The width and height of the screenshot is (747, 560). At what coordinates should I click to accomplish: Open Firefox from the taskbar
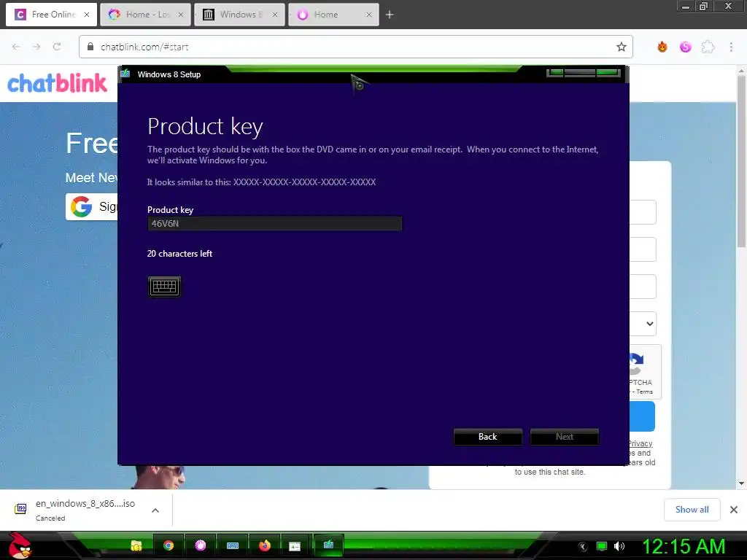pos(264,545)
